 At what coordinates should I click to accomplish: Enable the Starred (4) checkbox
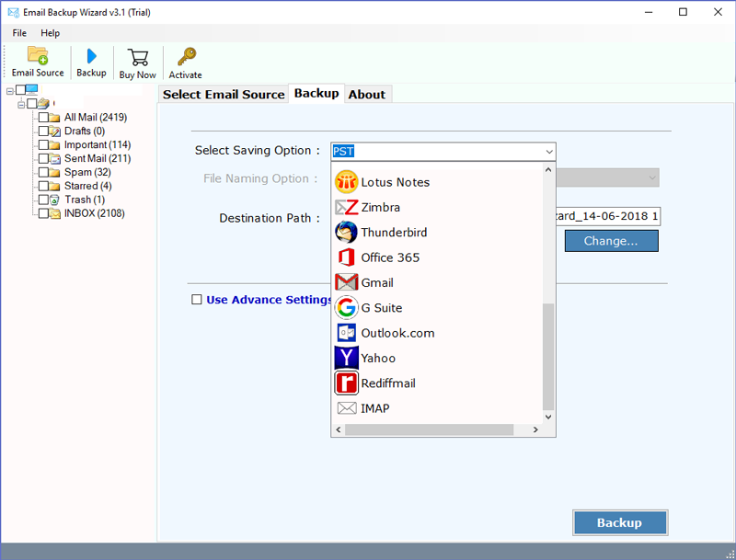tap(43, 186)
